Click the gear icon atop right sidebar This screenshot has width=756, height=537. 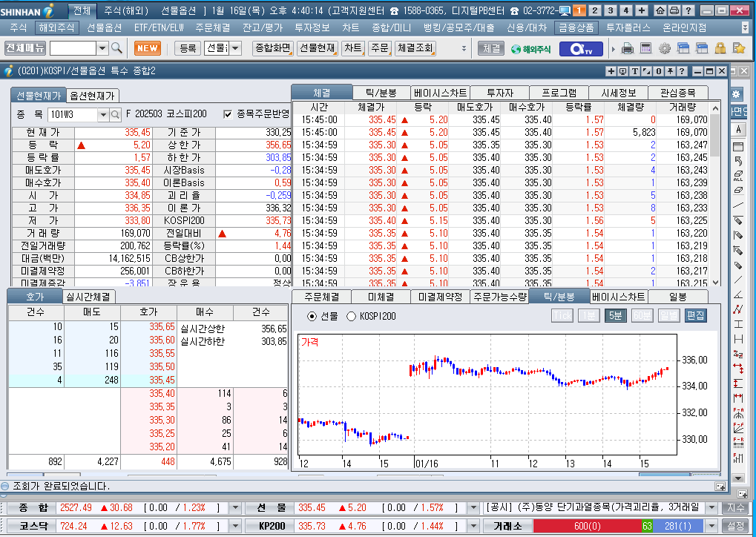tap(736, 94)
